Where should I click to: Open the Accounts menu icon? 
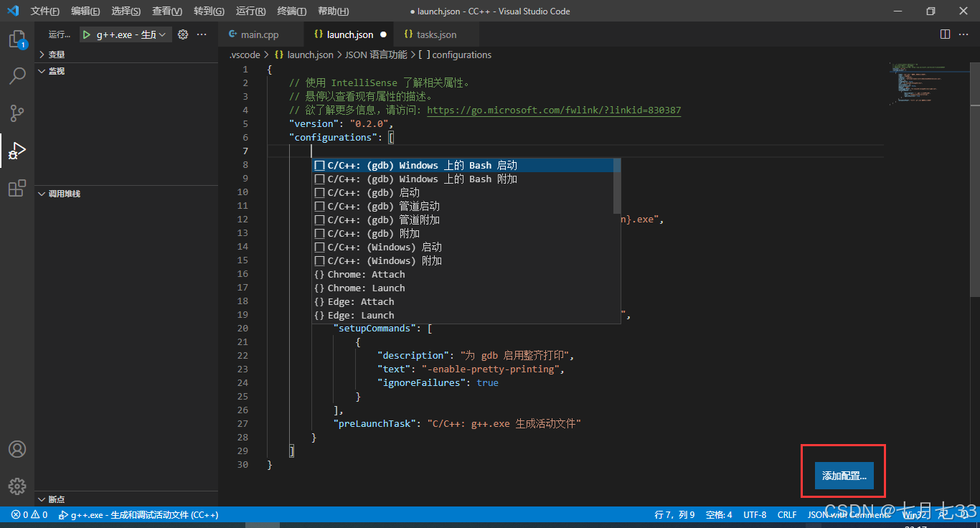click(x=17, y=449)
